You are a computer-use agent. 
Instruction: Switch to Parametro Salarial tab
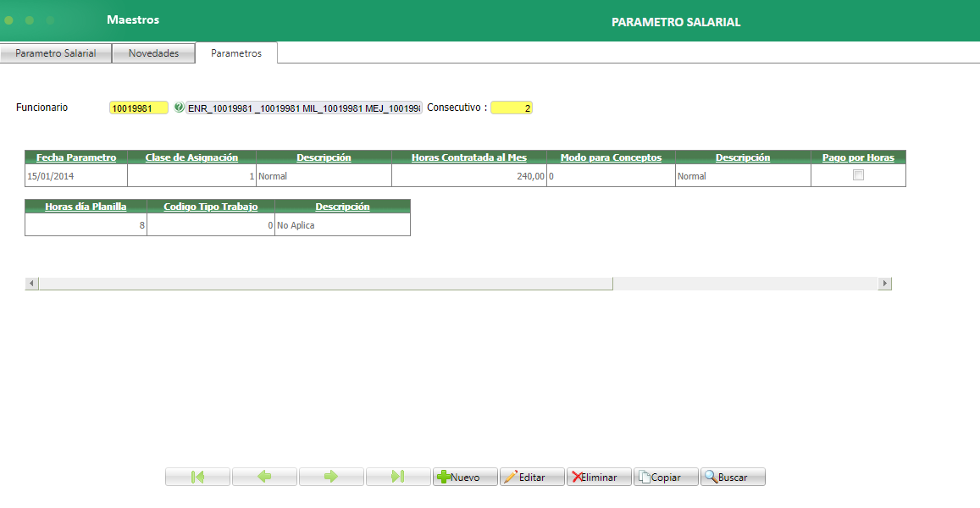click(x=56, y=53)
